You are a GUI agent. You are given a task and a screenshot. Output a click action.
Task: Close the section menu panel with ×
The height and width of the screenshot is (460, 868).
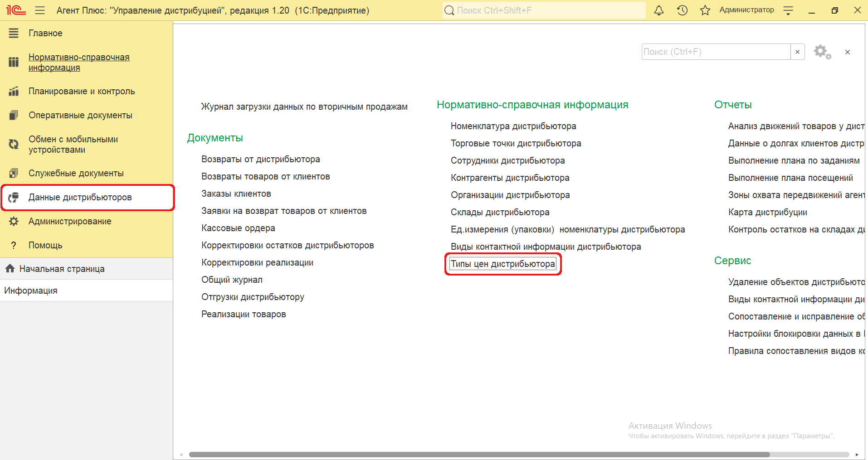848,52
